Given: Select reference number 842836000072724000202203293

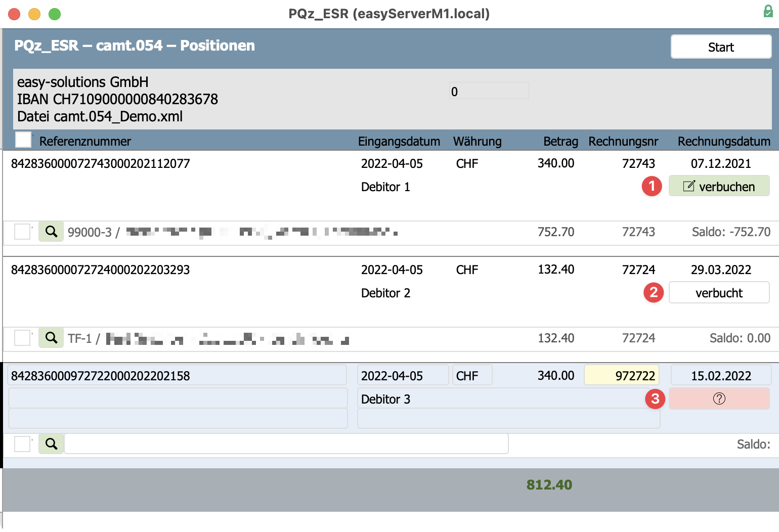Looking at the screenshot, I should click(x=101, y=270).
